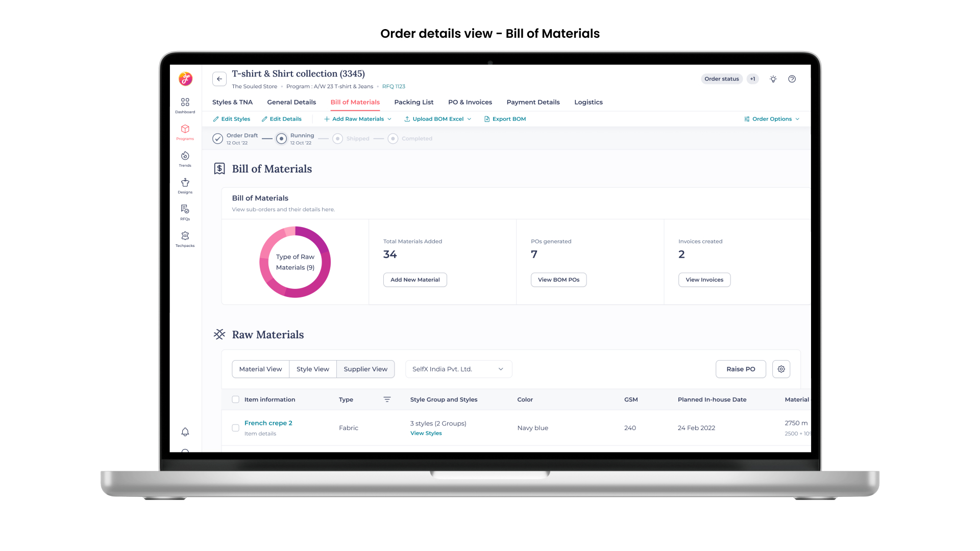This screenshot has height=551, width=980.
Task: Expand Add Raw Materials dropdown
Action: coord(358,119)
